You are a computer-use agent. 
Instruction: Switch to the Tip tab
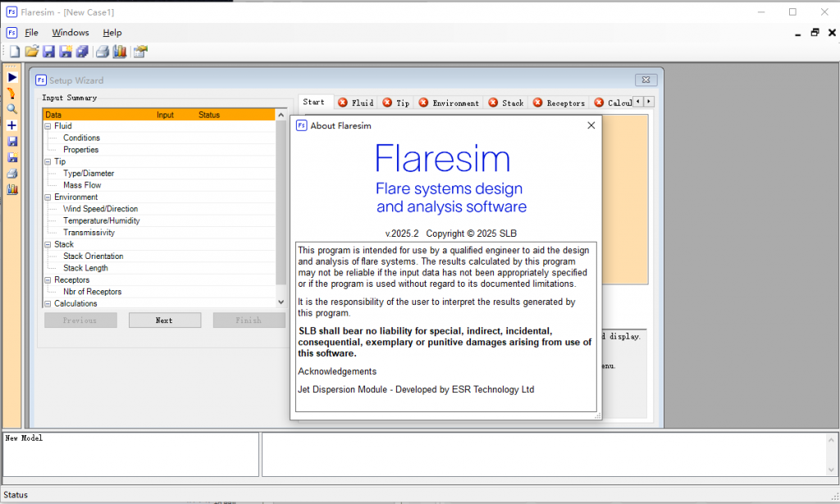[x=396, y=102]
